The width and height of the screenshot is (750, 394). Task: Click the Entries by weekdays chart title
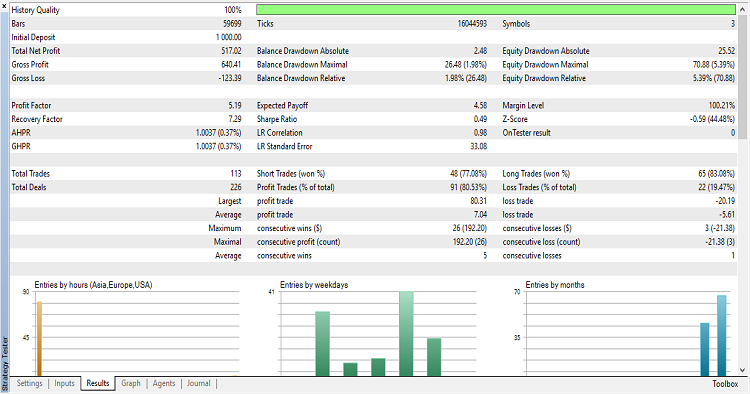[x=314, y=285]
